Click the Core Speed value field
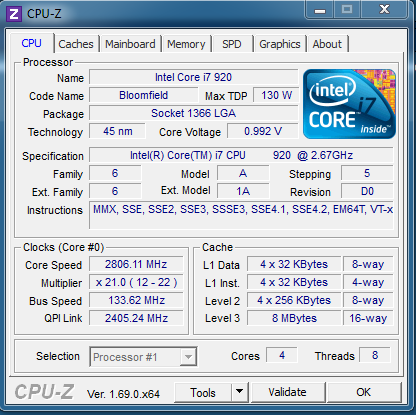Screen dimensions: 416x415 click(136, 264)
